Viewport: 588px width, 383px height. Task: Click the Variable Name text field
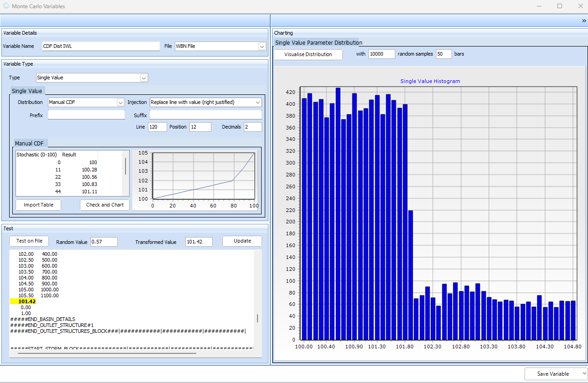pyautogui.click(x=100, y=46)
